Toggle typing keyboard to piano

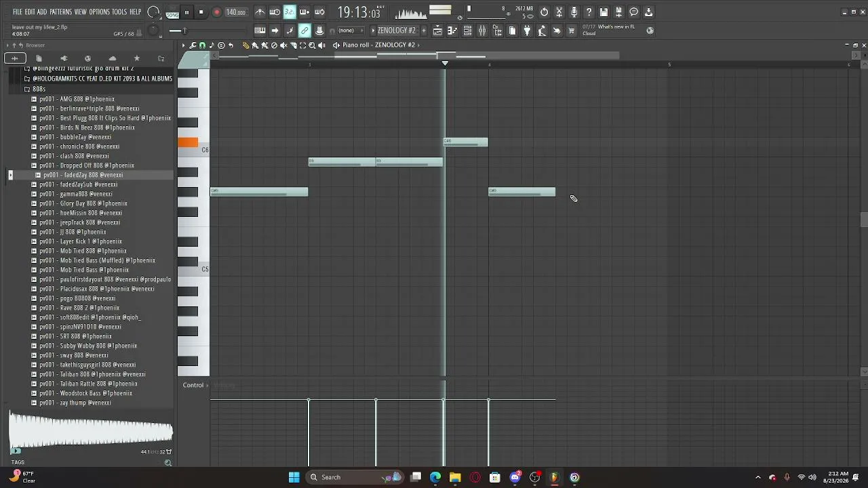(x=260, y=30)
